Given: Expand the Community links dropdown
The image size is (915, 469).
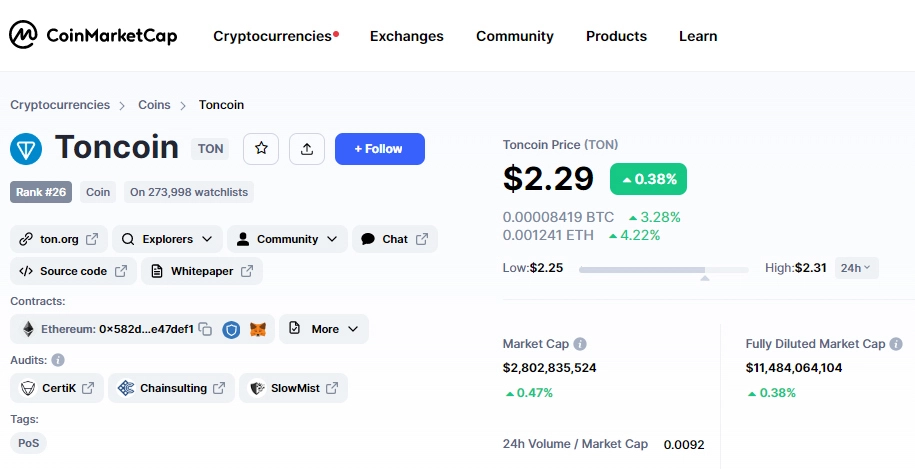Looking at the screenshot, I should pos(287,239).
